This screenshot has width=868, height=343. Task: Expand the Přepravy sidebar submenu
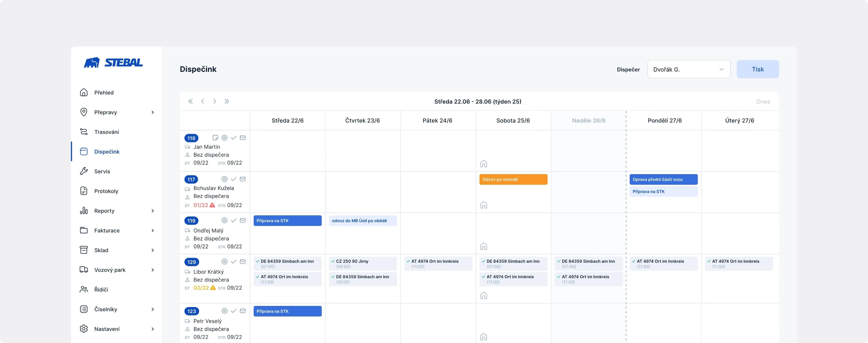153,112
